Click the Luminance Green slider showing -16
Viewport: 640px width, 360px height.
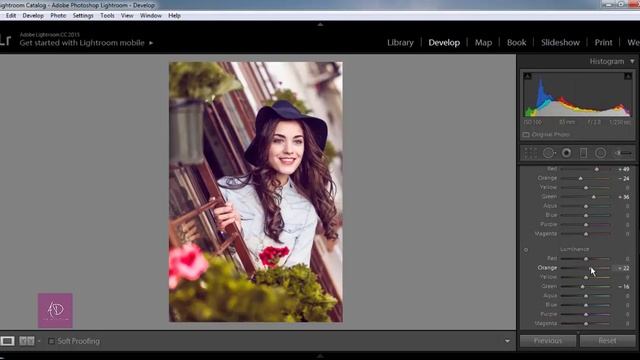(585, 287)
